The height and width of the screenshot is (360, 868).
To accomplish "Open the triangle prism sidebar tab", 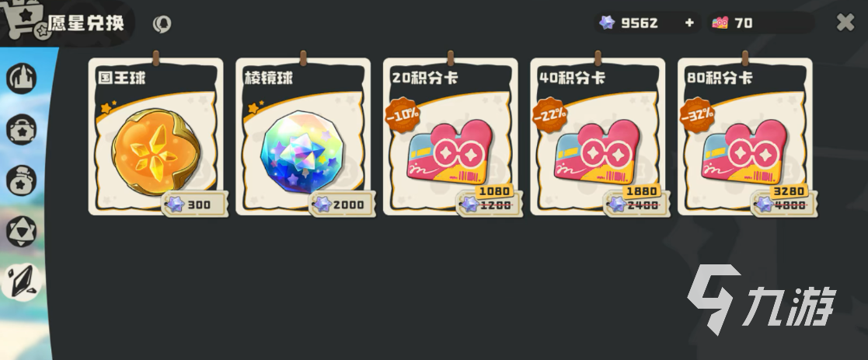I will click(22, 232).
